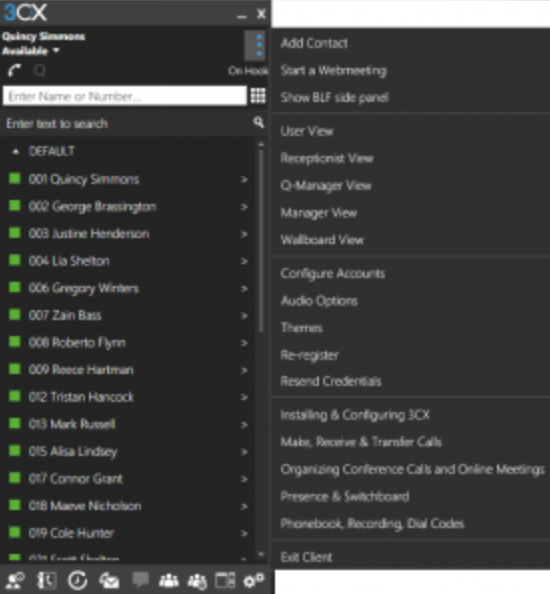Image resolution: width=550 pixels, height=594 pixels.
Task: Open the Available status dropdown
Action: tap(31, 51)
